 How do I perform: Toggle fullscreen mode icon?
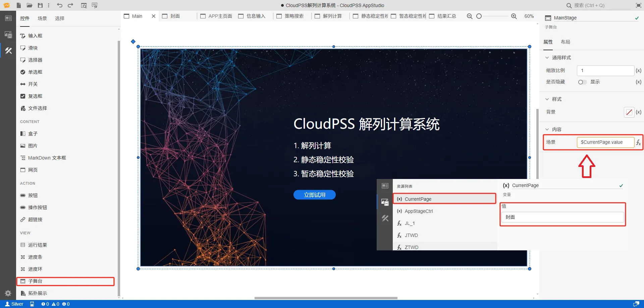coord(638,5)
